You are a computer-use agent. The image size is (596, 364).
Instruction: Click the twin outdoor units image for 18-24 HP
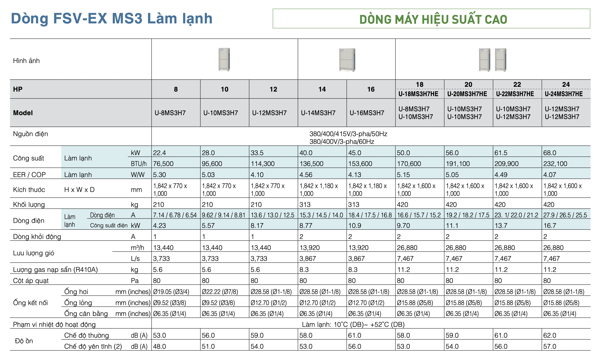coord(492,60)
